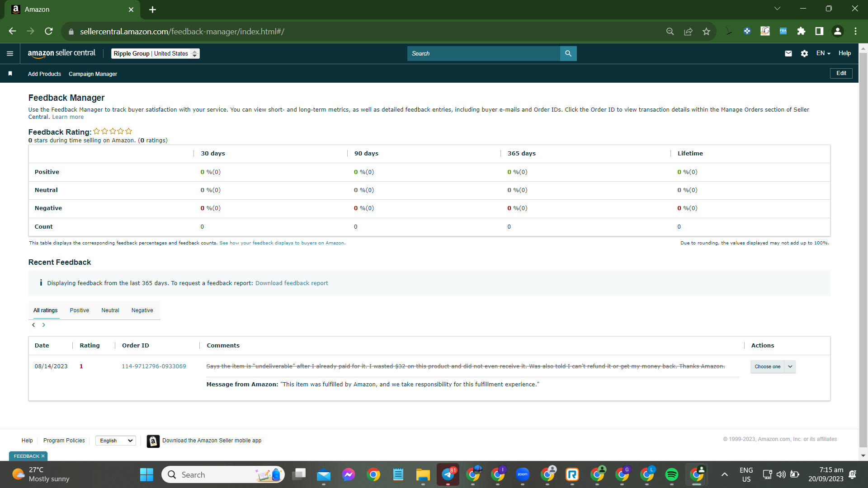Reload the current page
The width and height of the screenshot is (868, 488).
tap(49, 31)
